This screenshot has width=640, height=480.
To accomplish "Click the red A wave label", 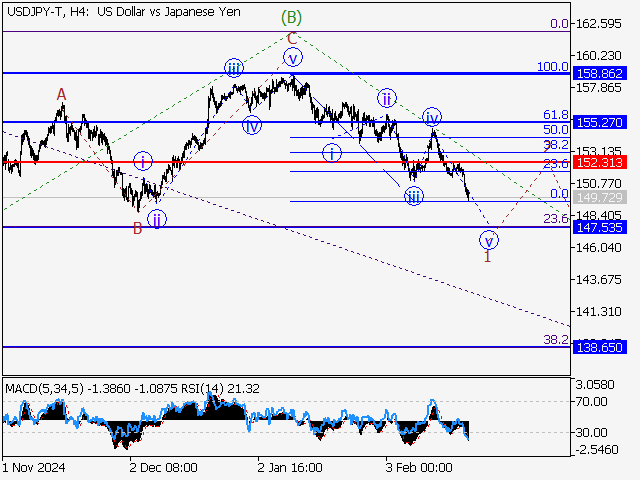I will (61, 94).
